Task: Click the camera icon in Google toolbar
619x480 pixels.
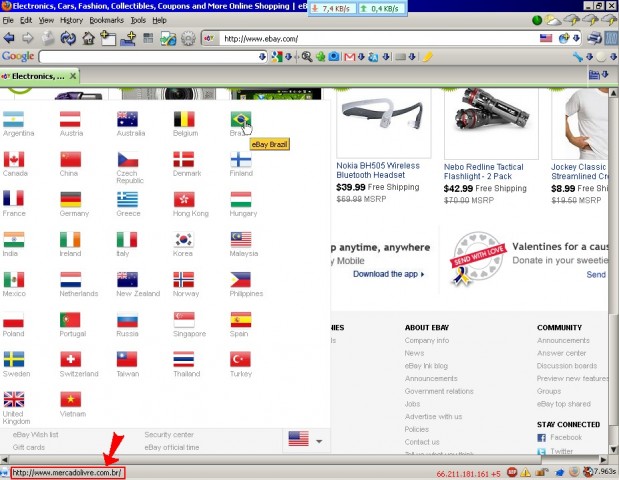Action: coord(334,56)
